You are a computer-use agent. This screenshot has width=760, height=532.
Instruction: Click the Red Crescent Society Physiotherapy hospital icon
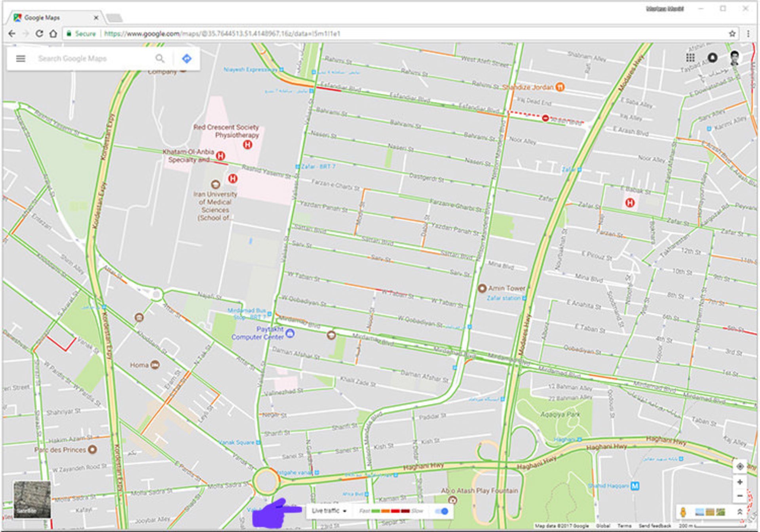pyautogui.click(x=247, y=144)
